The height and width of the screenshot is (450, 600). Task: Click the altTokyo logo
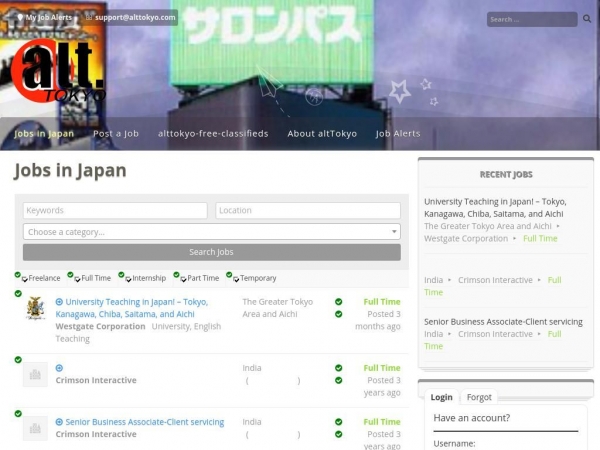pos(57,71)
